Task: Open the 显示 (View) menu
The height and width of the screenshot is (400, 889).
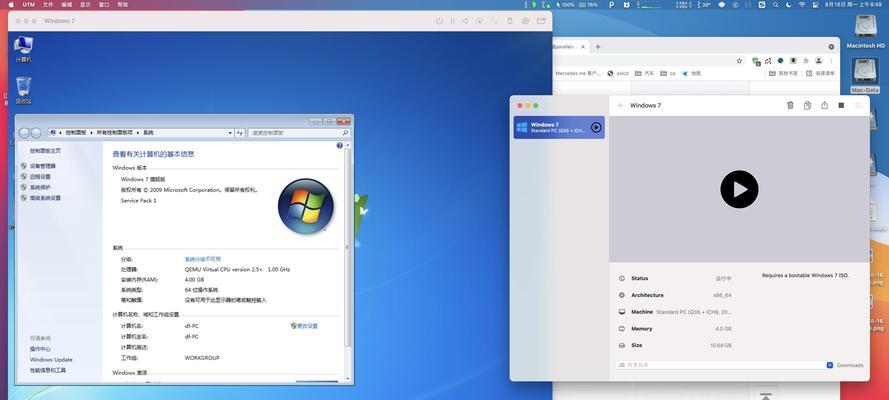Action: point(85,5)
